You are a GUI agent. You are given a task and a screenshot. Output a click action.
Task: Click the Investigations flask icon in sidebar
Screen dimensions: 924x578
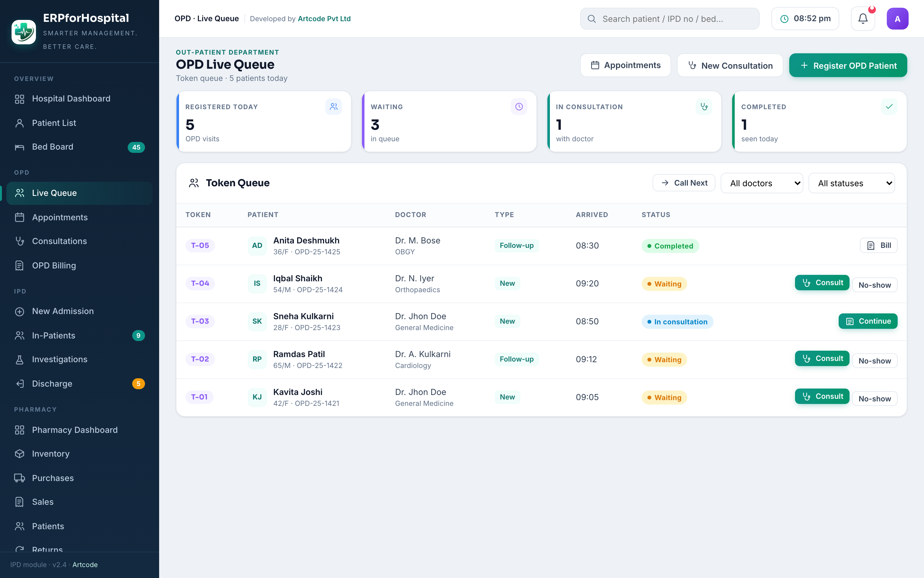click(20, 359)
